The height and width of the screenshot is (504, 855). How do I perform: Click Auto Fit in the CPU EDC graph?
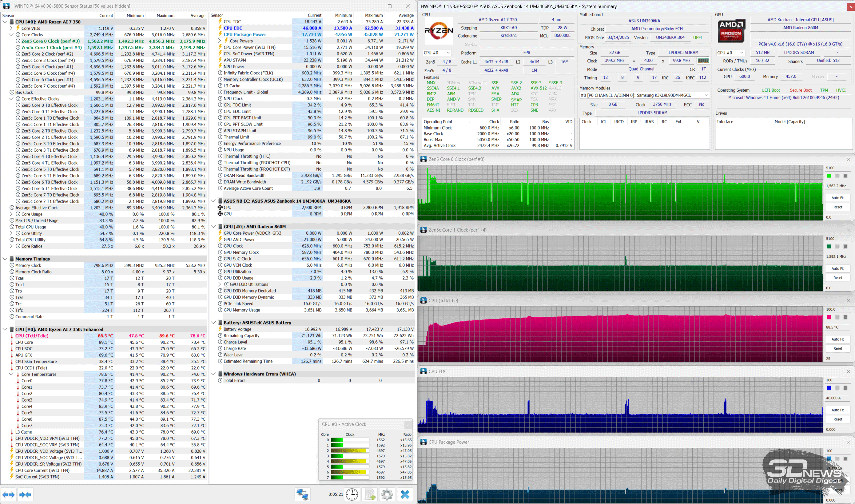(837, 410)
